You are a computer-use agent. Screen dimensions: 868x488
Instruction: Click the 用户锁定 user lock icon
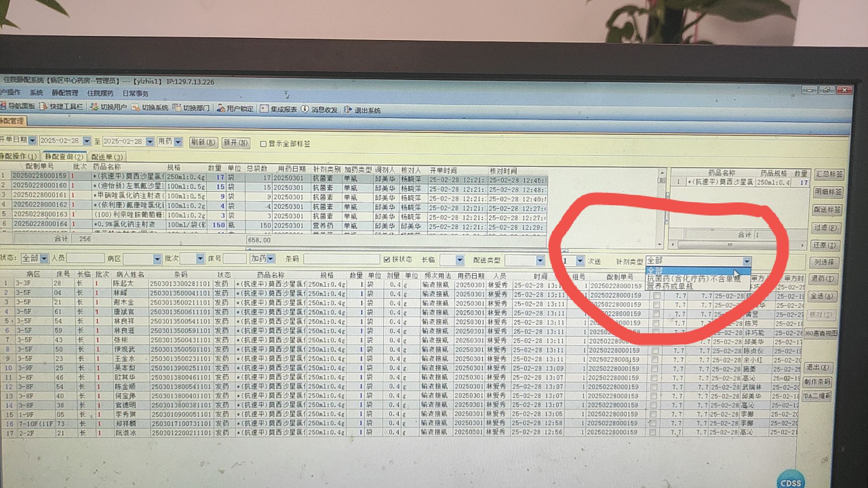[x=221, y=108]
